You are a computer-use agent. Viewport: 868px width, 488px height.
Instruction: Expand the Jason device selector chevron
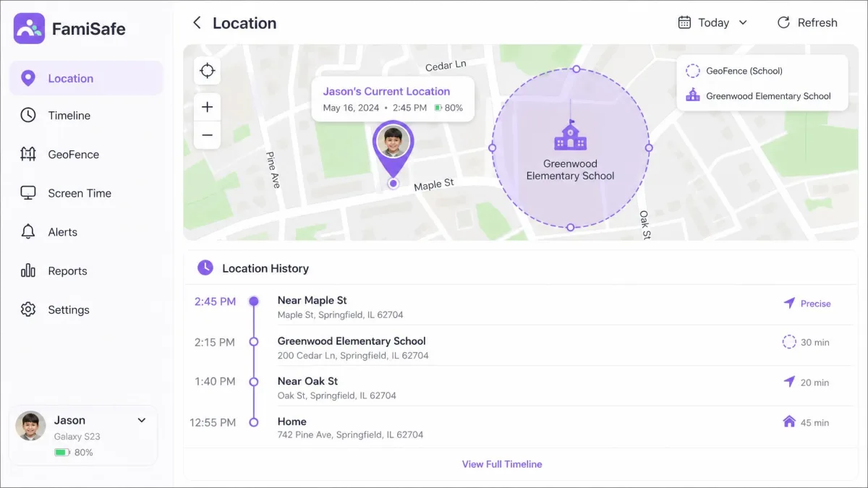142,420
